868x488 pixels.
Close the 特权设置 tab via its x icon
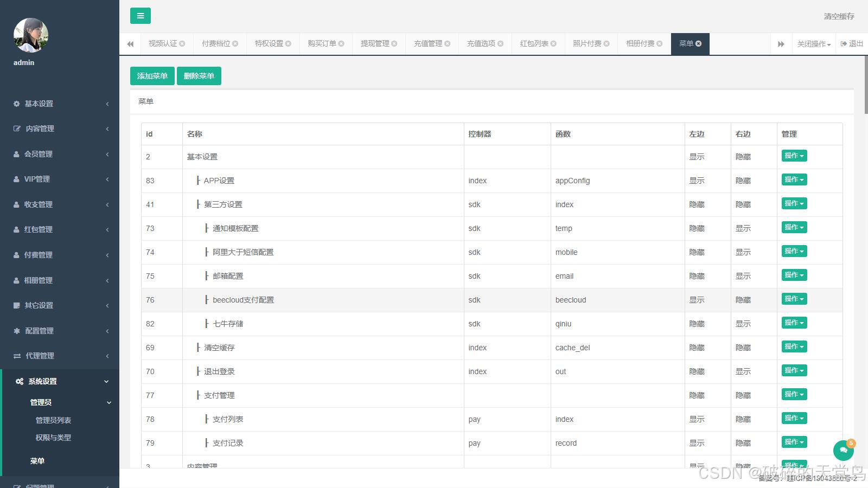(x=288, y=44)
